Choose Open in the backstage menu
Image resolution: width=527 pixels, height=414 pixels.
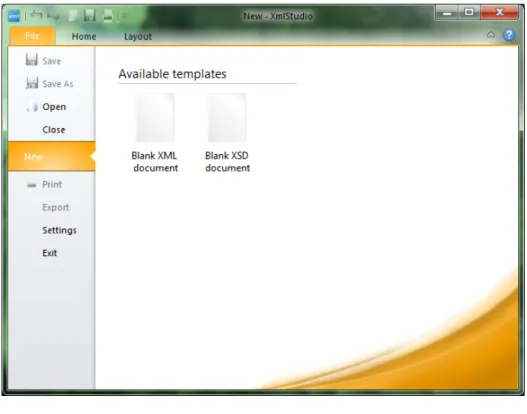point(51,107)
